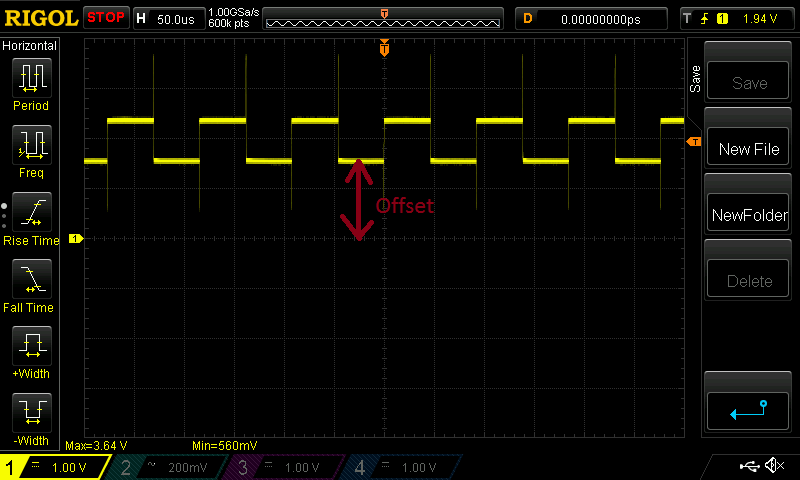
Task: Click the rising edge trigger type icon
Action: click(705, 19)
